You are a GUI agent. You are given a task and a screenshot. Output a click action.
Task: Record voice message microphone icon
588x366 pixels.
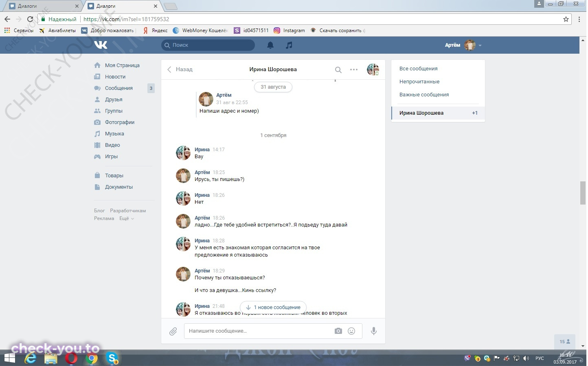374,331
